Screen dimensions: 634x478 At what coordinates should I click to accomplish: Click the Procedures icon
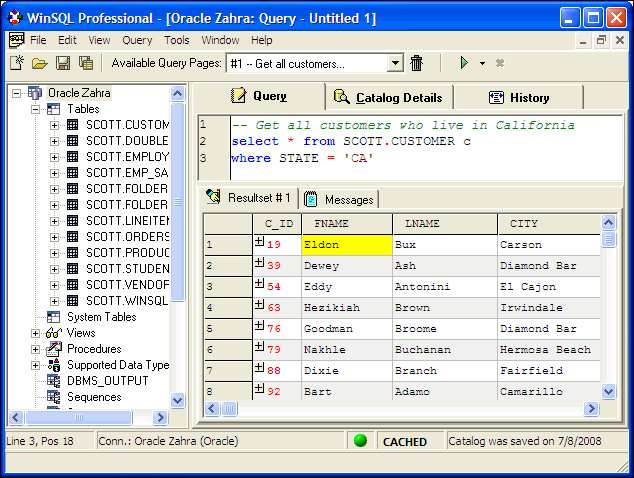[54, 349]
